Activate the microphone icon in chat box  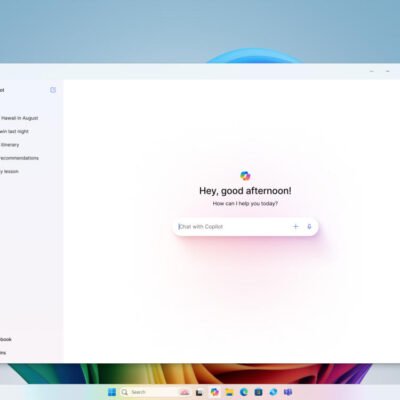309,227
